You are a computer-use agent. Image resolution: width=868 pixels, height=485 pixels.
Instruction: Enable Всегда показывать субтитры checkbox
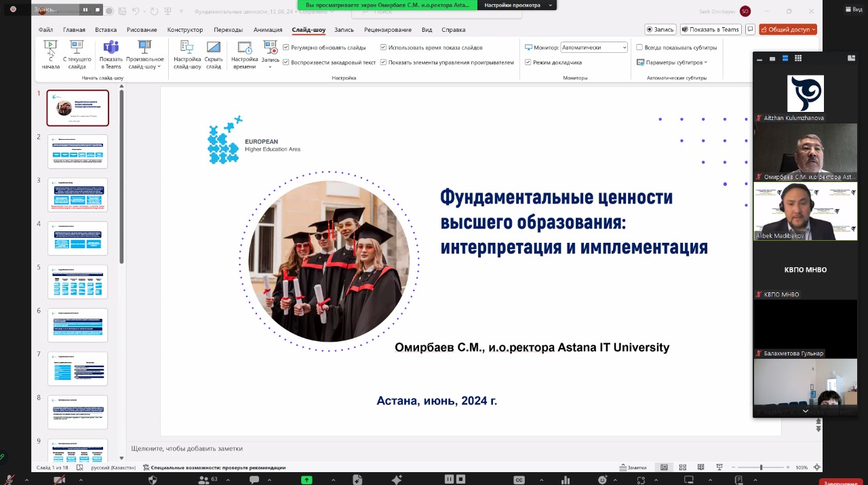(639, 47)
